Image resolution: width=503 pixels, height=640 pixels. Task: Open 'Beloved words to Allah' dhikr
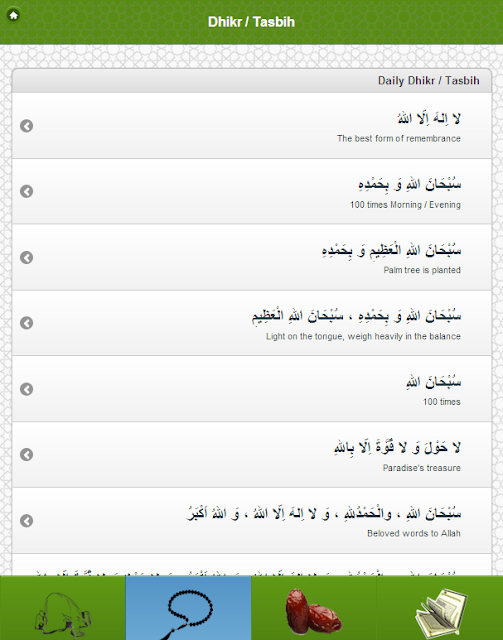pyautogui.click(x=252, y=520)
